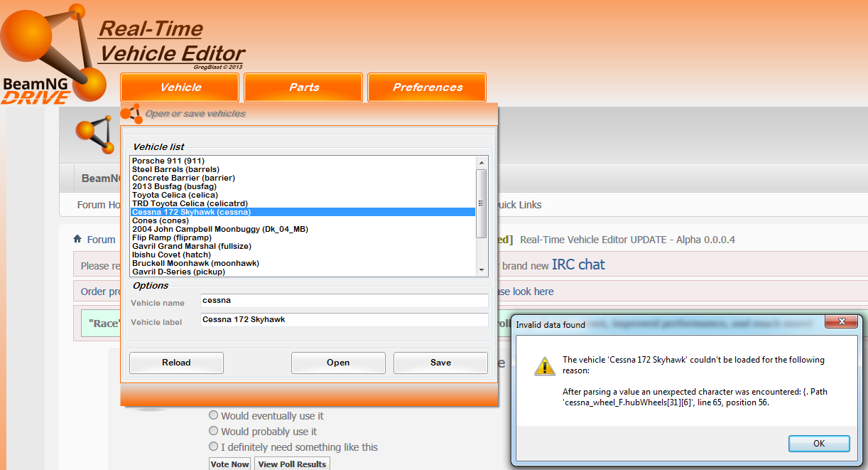The image size is (868, 470).
Task: Click the forum header BeamNG node logo
Action: 95,135
